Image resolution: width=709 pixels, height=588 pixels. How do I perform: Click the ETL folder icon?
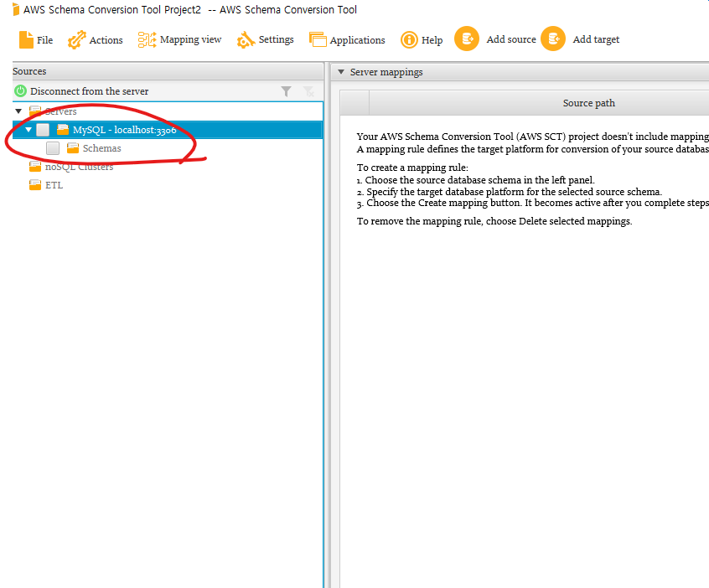pos(35,185)
